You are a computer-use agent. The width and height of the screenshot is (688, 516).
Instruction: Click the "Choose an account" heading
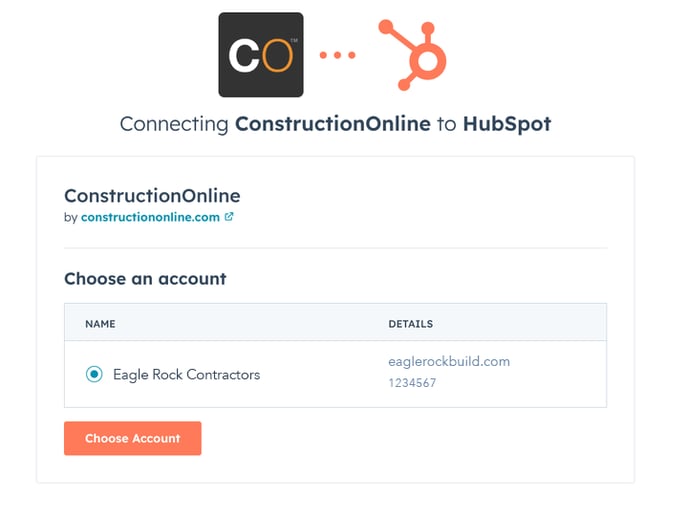(x=145, y=279)
